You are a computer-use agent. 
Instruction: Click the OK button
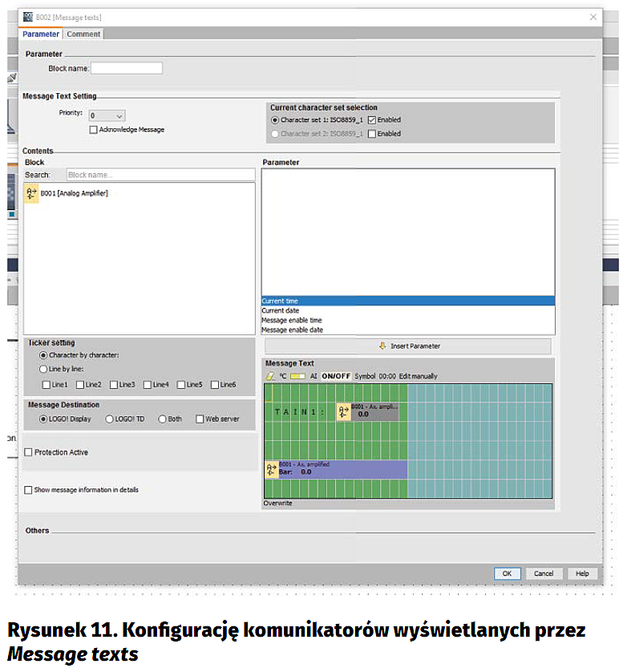tap(506, 573)
